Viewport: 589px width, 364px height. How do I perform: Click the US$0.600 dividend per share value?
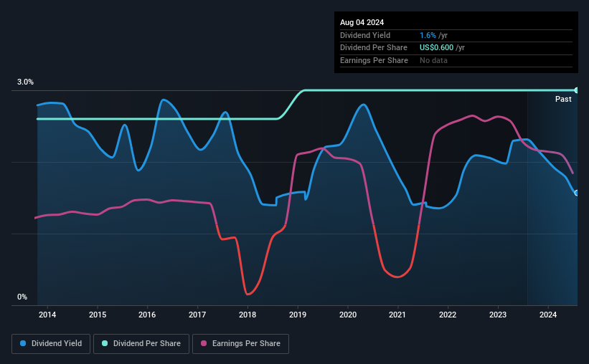(436, 48)
